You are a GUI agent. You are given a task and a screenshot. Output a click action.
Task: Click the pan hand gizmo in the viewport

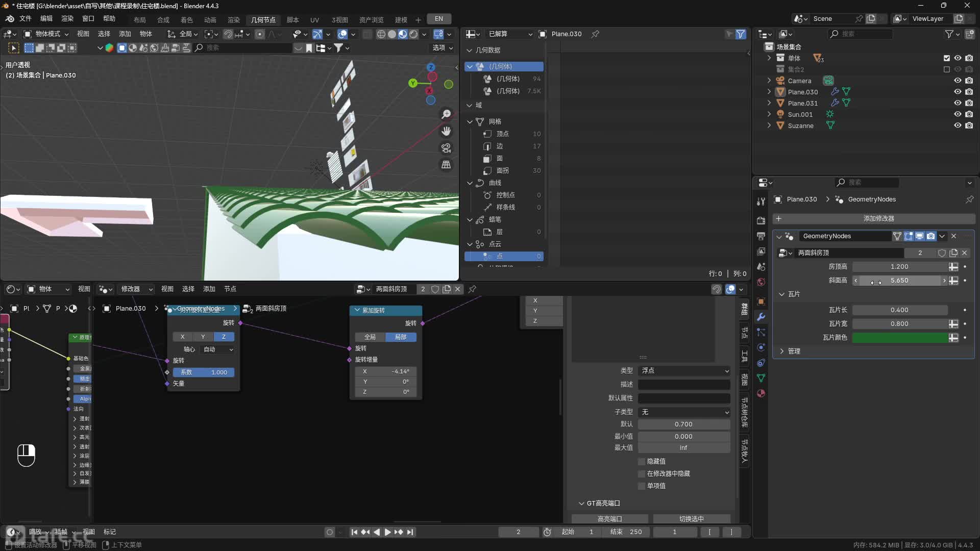(x=446, y=131)
